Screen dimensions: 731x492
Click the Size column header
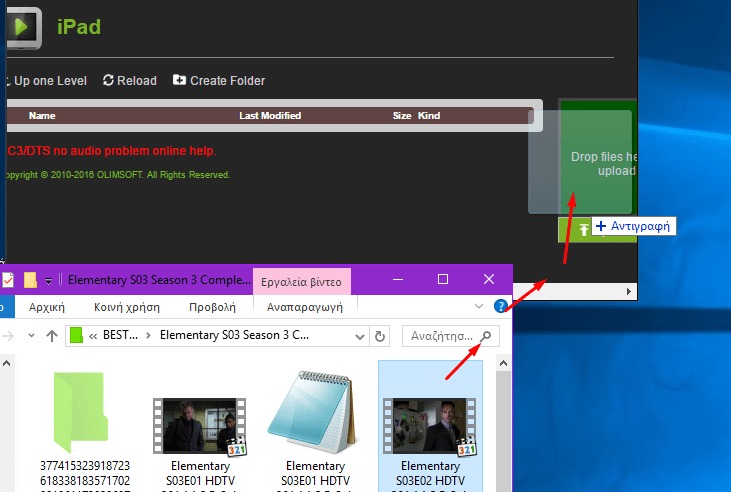click(x=401, y=116)
